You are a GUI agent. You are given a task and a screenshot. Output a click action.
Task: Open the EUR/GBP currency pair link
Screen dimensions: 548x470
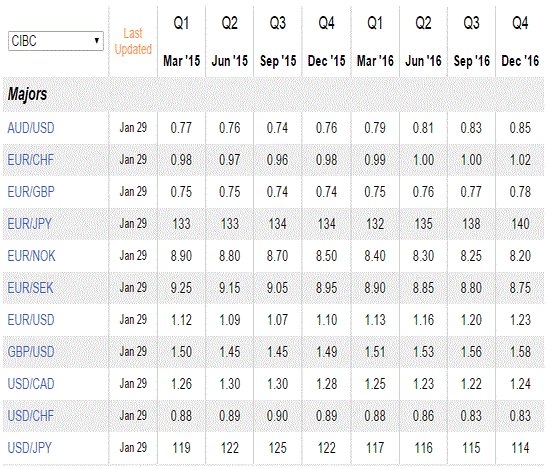(31, 192)
